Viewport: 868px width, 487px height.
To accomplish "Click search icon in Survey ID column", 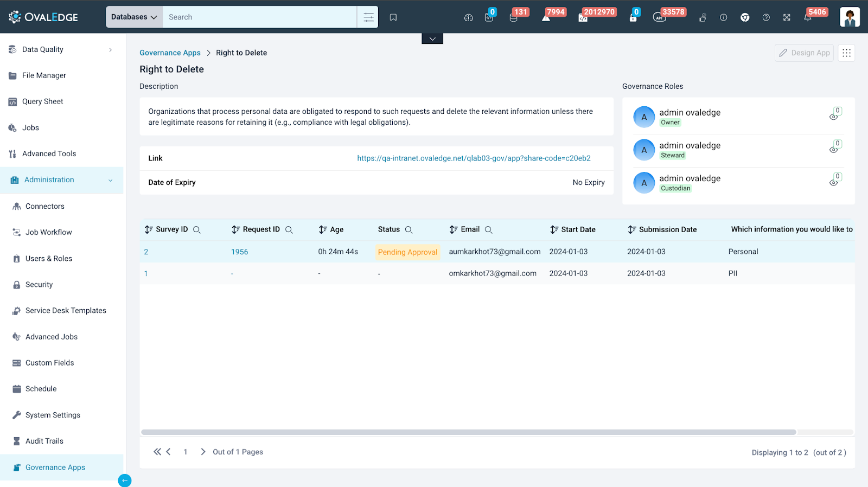I will [x=197, y=230].
